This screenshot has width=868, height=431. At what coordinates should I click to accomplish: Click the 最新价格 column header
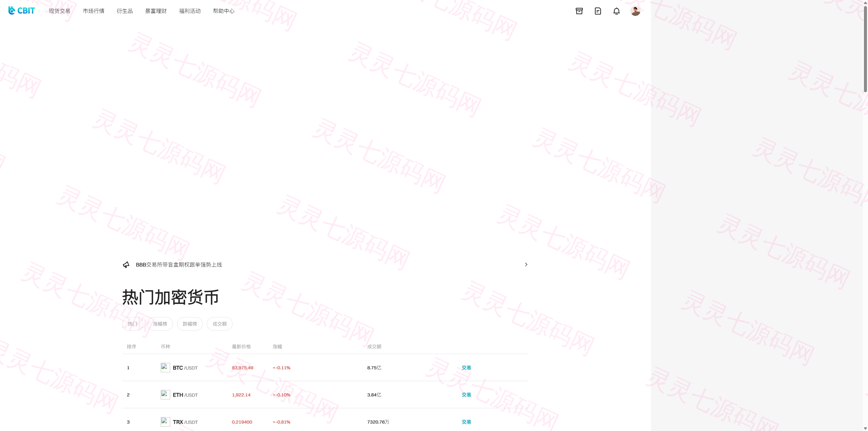tap(241, 347)
